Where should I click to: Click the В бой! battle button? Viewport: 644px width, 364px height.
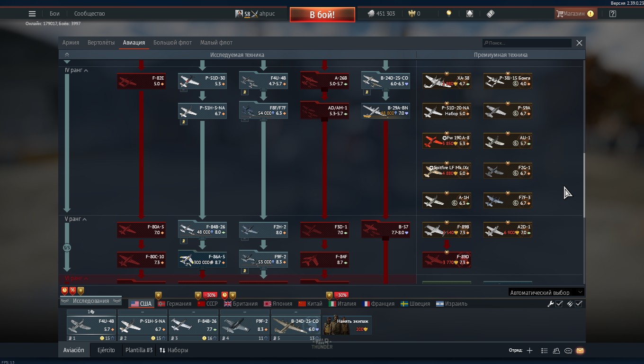(x=322, y=15)
